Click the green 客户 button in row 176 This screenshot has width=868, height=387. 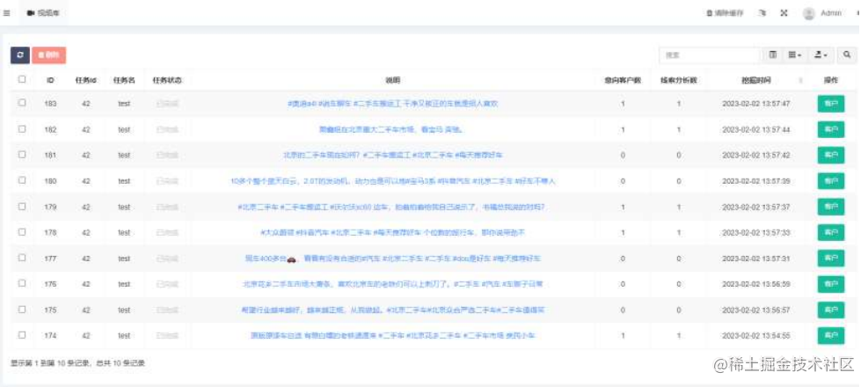point(831,284)
